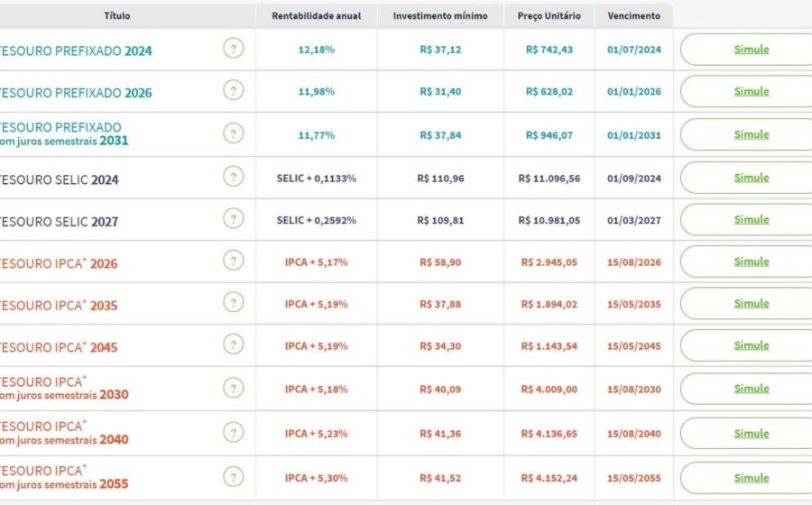Select the R$ 628,02 unit price
812x505 pixels.
pos(549,92)
